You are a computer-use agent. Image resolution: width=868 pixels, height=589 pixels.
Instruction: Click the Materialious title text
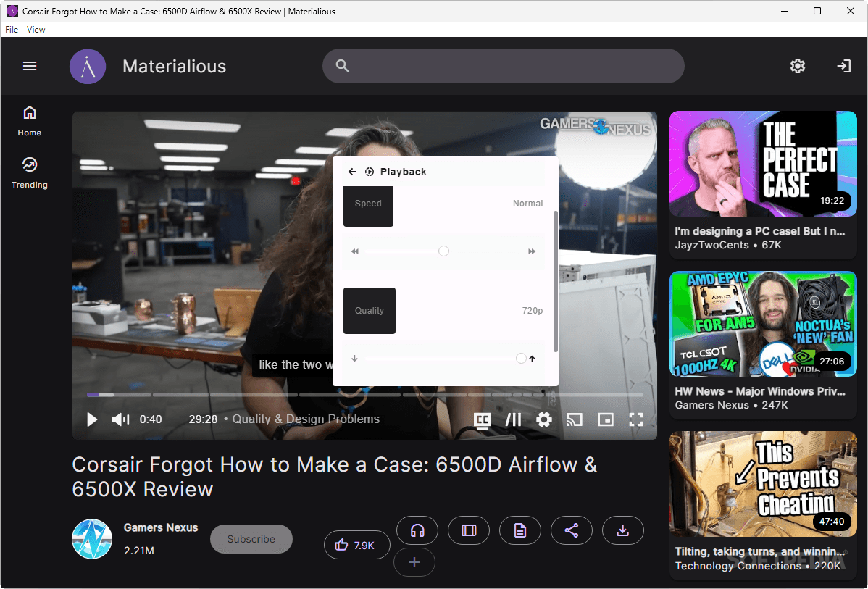[x=175, y=67]
